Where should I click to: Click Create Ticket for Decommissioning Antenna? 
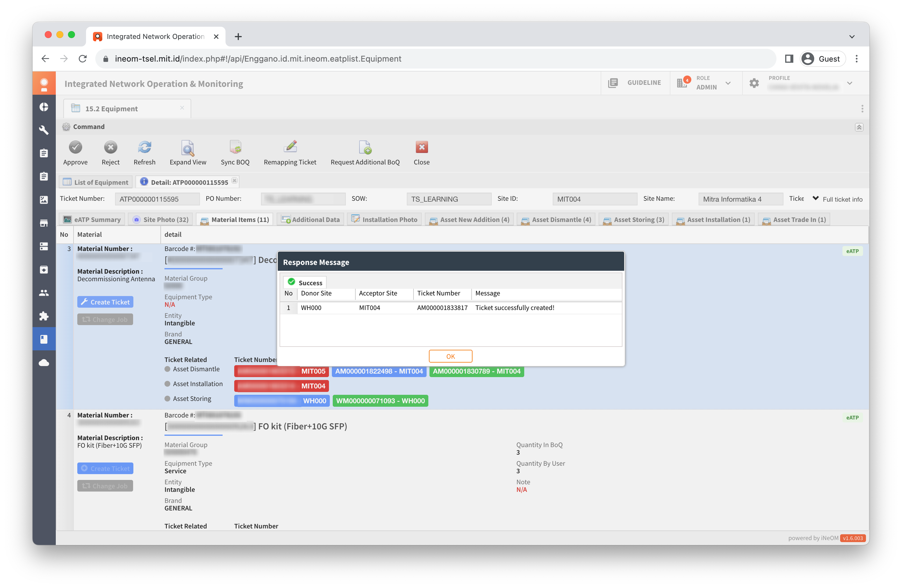(x=105, y=302)
